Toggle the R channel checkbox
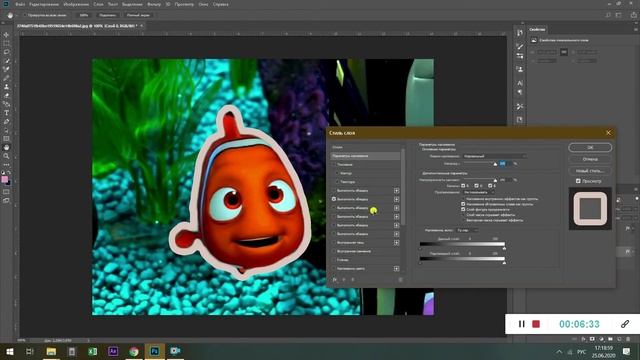The image size is (640, 360). click(x=463, y=186)
